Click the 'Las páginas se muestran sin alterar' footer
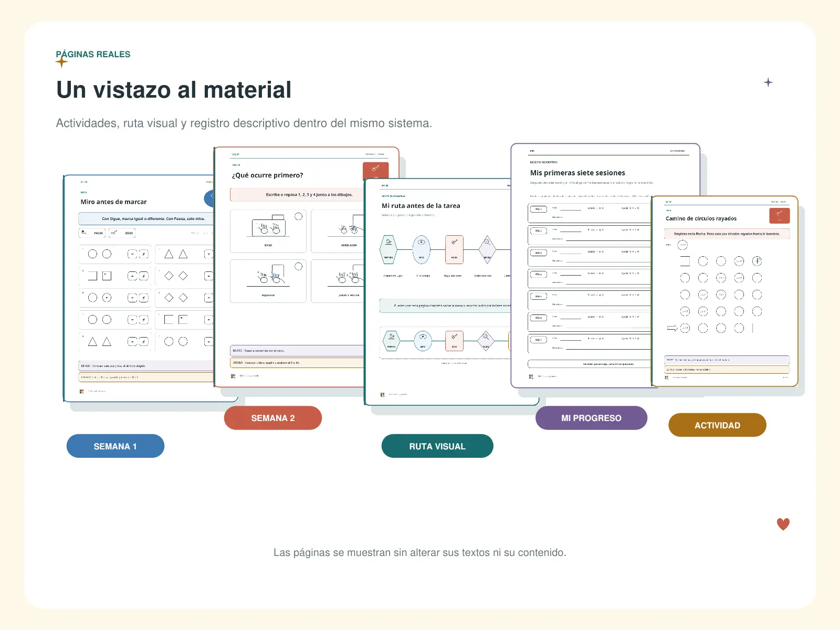The image size is (840, 630). (x=420, y=552)
